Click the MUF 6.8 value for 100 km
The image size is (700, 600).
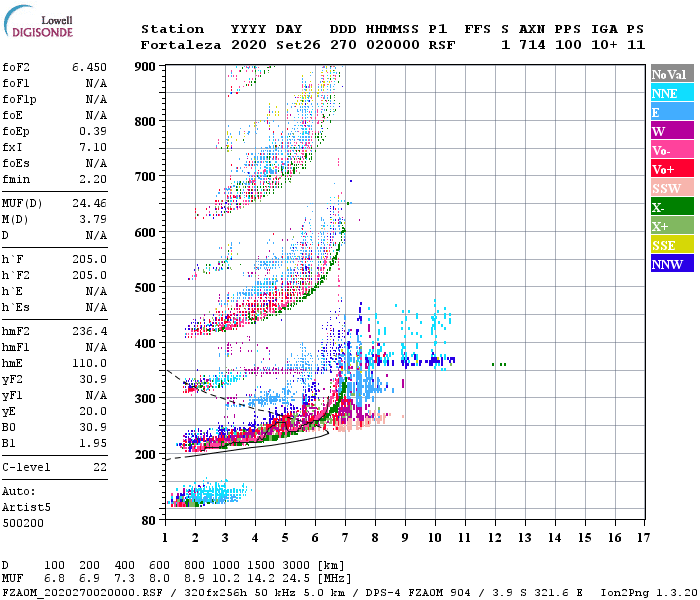coord(54,579)
